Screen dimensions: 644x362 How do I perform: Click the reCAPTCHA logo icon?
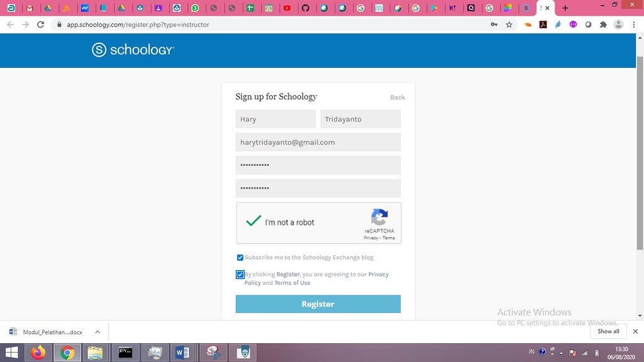(x=379, y=217)
